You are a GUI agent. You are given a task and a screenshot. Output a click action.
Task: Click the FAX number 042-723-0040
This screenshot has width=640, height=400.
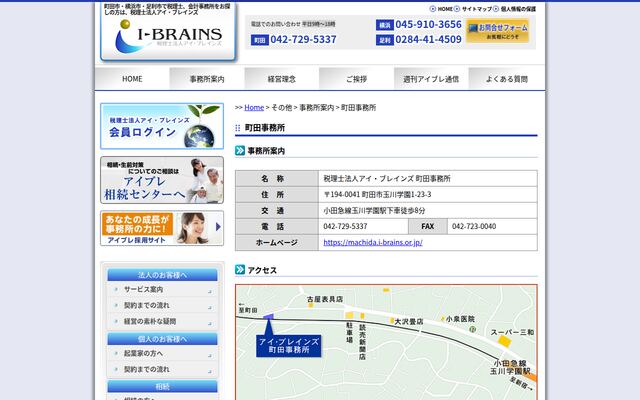[x=474, y=226]
